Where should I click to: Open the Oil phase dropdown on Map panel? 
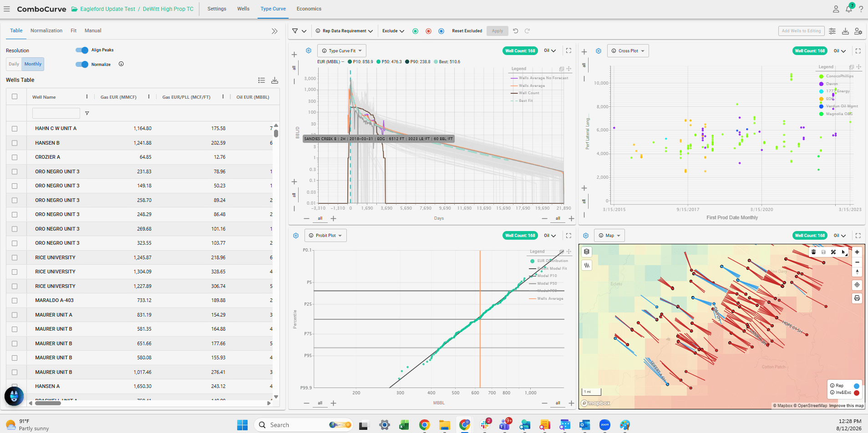(840, 236)
